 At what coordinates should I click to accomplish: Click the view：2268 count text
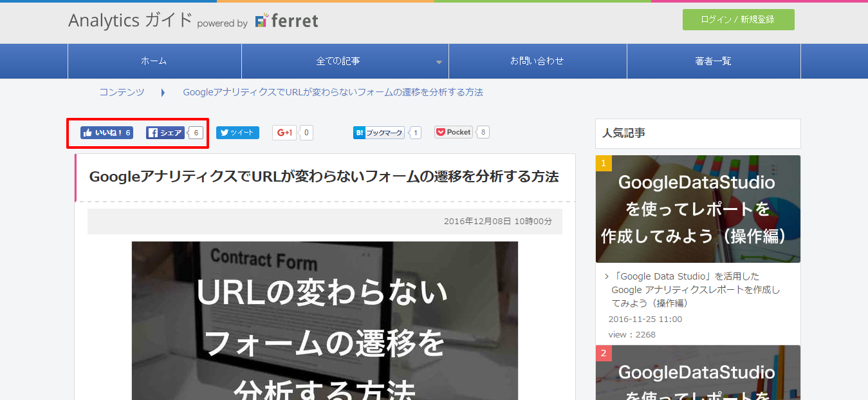click(x=632, y=335)
